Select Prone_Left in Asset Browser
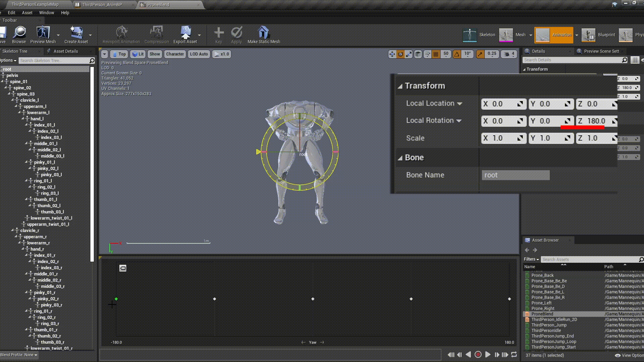This screenshot has height=362, width=644. click(541, 303)
